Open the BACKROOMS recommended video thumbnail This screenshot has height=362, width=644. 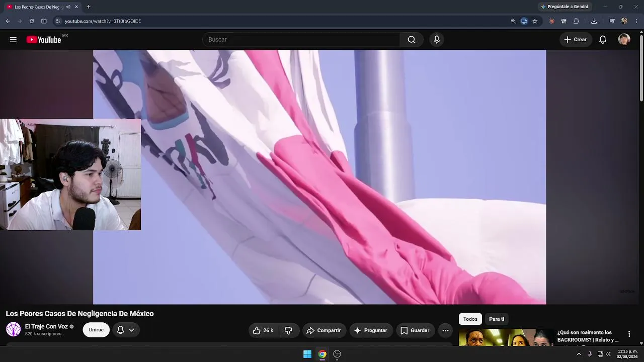(506, 337)
